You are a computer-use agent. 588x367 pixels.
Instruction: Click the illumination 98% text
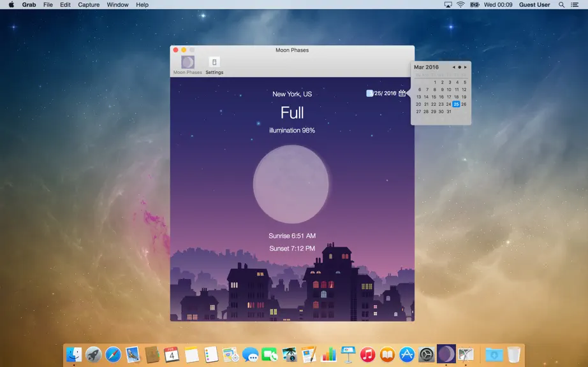pos(292,131)
